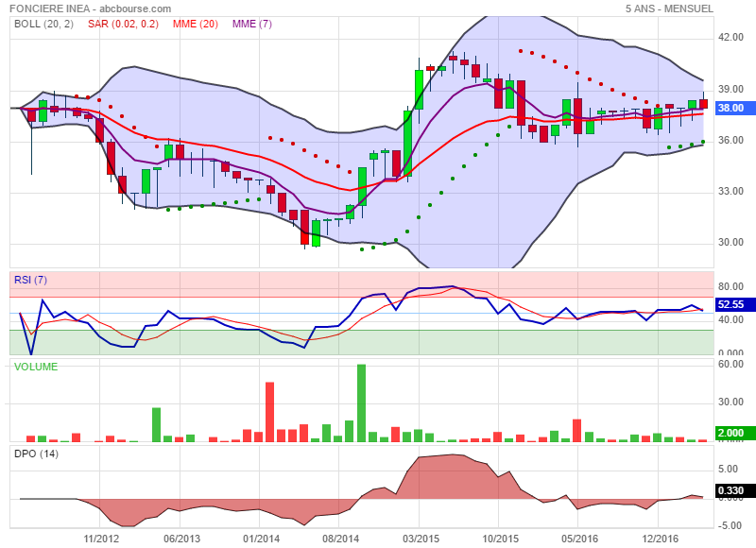
Task: Click the DPO (14) panel label
Action: point(36,454)
